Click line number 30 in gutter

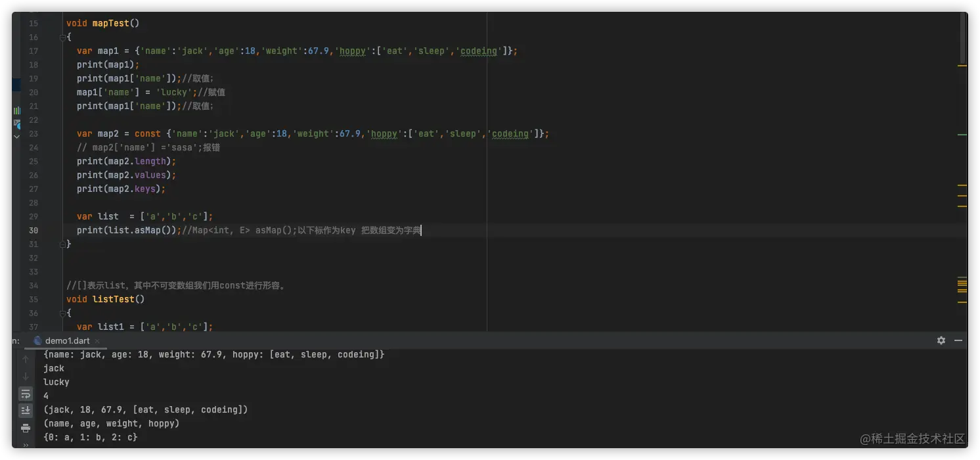(x=33, y=230)
